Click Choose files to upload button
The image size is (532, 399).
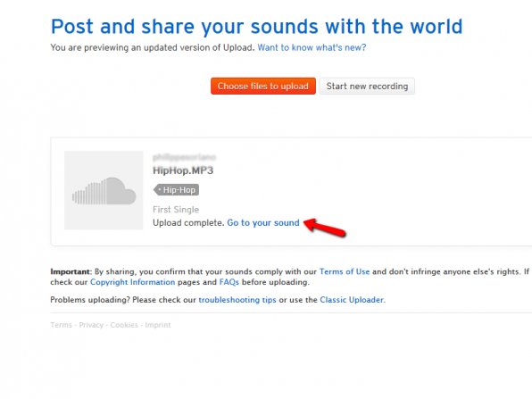click(263, 87)
